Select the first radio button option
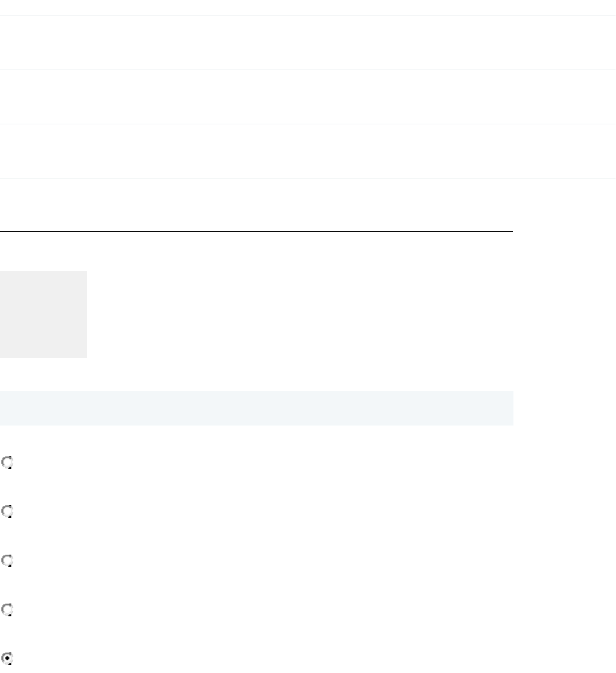The width and height of the screenshot is (616, 673). (x=7, y=463)
